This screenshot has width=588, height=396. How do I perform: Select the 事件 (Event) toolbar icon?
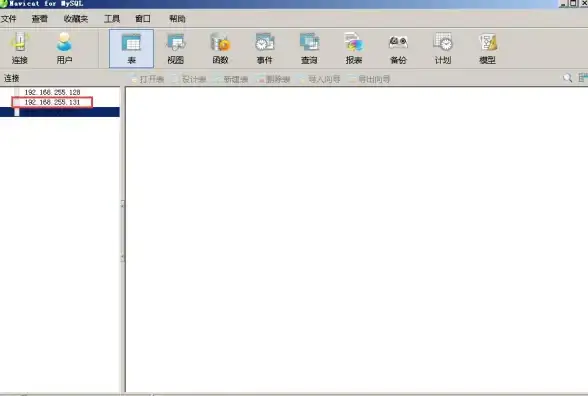coord(264,49)
